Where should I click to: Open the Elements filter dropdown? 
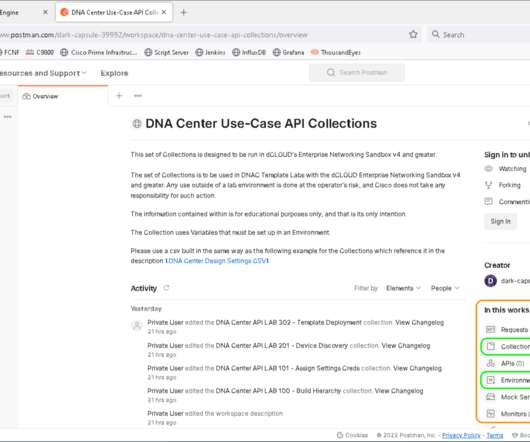[x=403, y=288]
